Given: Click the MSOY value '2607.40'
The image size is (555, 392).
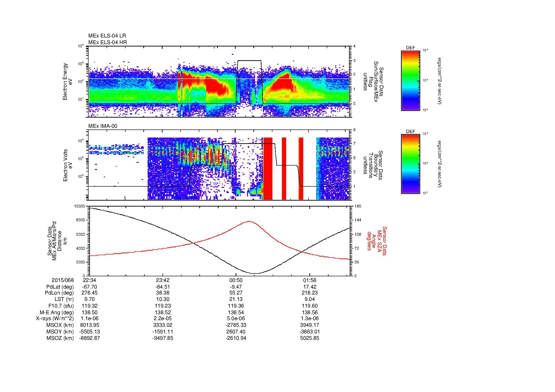Looking at the screenshot, I should coord(236,332).
